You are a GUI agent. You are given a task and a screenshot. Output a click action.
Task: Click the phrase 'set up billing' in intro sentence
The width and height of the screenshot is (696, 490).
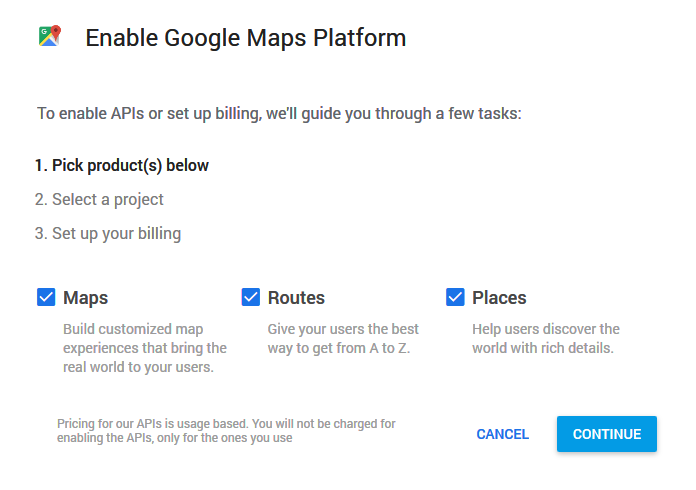point(213,114)
